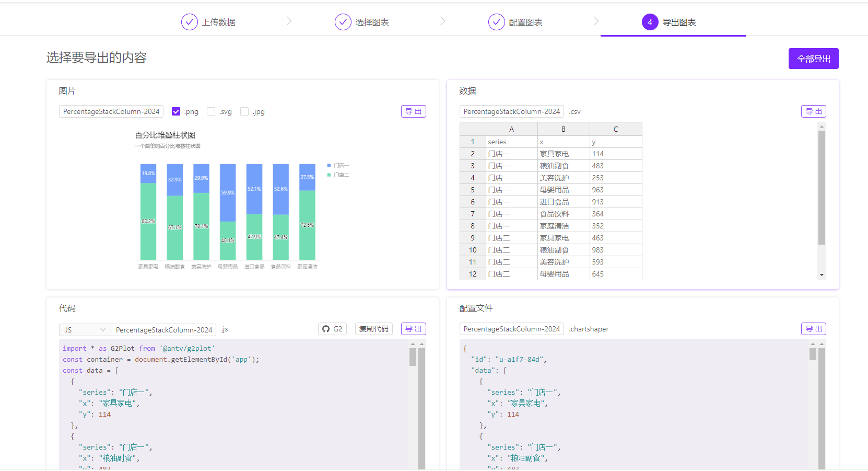Screen dimensions: 868x471
Task: Go to the 配置图表 step tab
Action: pyautogui.click(x=525, y=22)
